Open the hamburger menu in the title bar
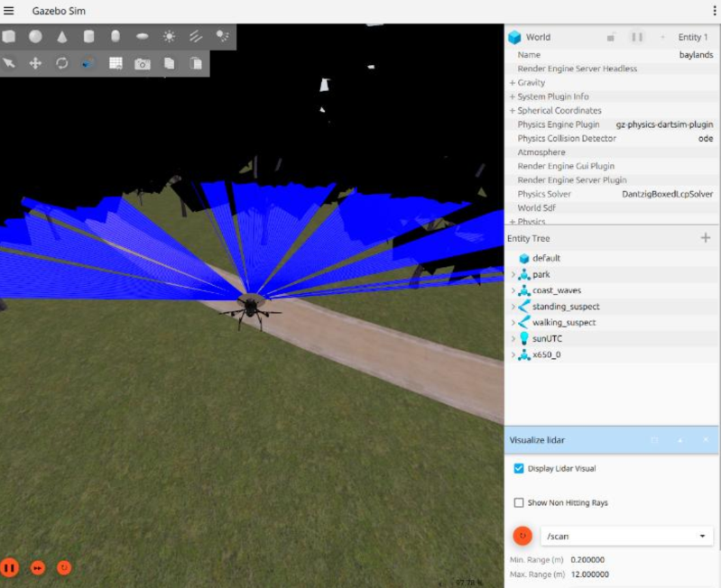The height and width of the screenshot is (588, 721). click(9, 11)
